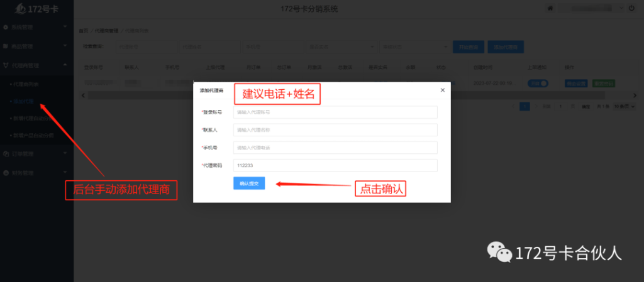644x282 pixels.
Task: Click the 开始查询 button
Action: tap(469, 46)
